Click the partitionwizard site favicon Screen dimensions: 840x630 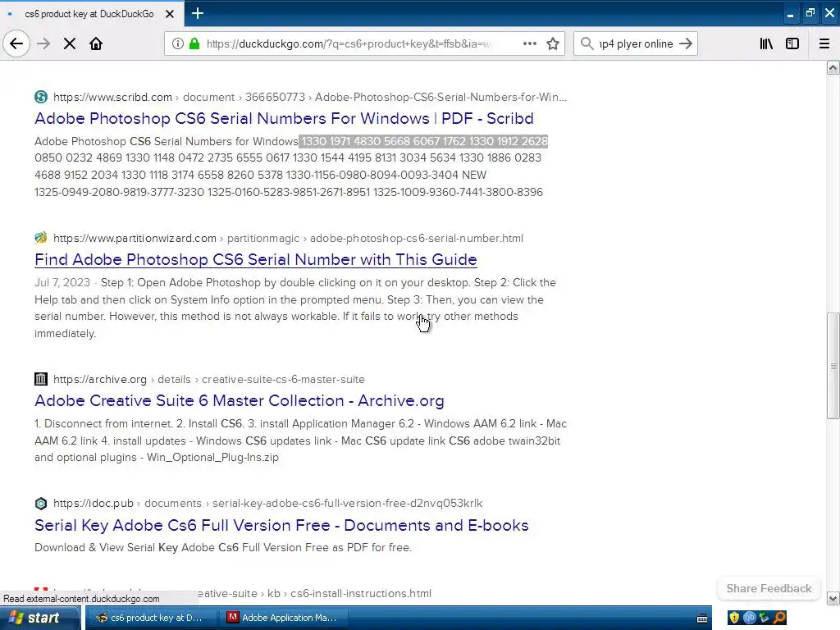41,237
